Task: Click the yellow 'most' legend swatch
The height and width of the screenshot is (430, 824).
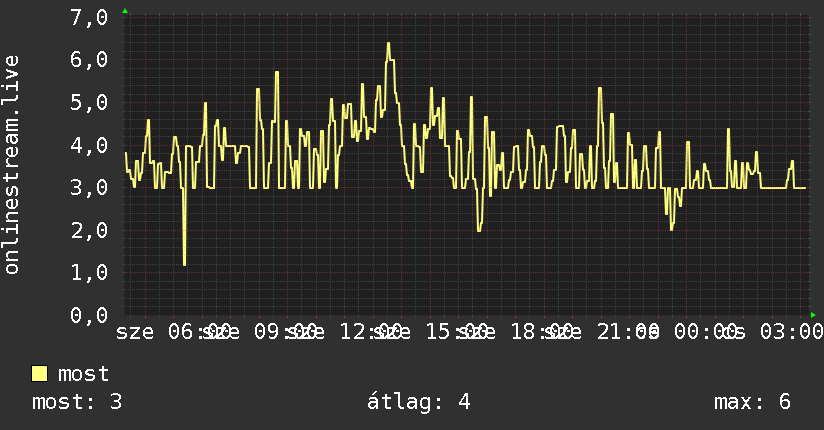Action: [39, 374]
